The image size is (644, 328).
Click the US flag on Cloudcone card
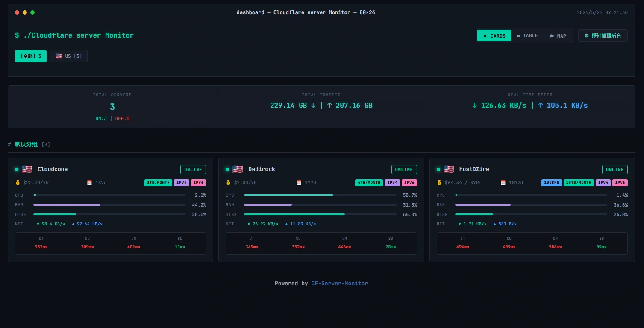[x=27, y=169]
